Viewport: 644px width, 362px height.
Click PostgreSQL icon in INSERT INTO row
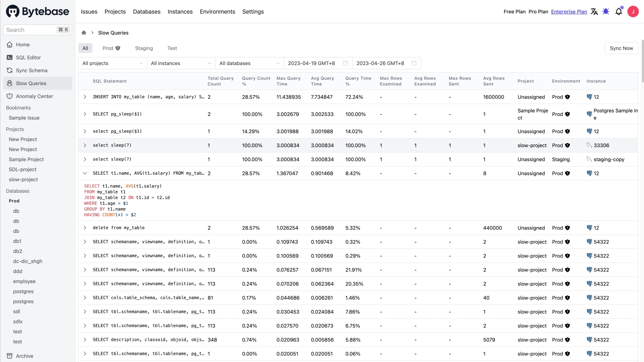(x=589, y=97)
